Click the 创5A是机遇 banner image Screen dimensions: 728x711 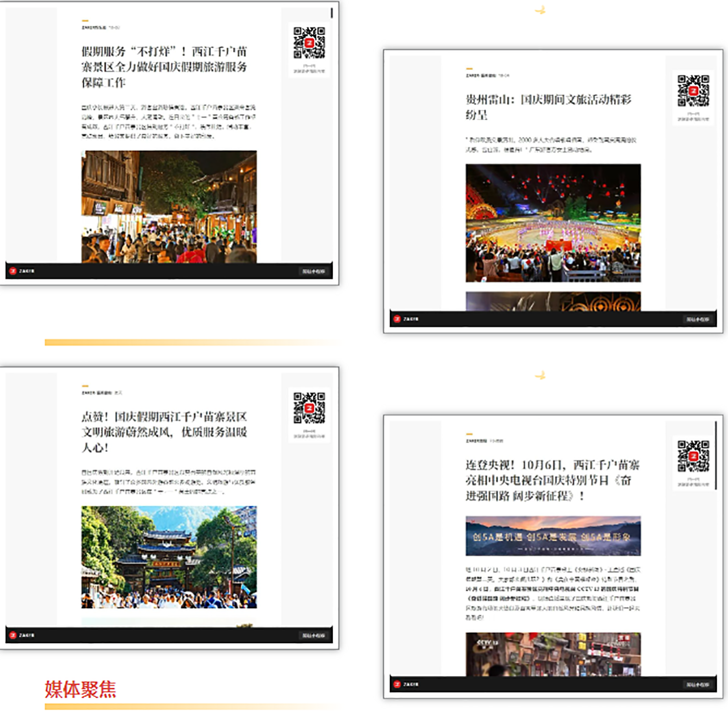point(553,536)
